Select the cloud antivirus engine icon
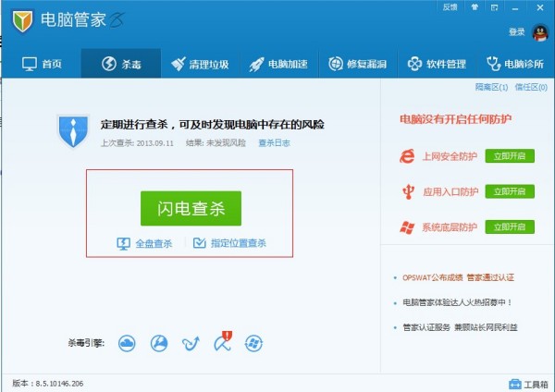Image resolution: width=555 pixels, height=392 pixels. (x=127, y=343)
